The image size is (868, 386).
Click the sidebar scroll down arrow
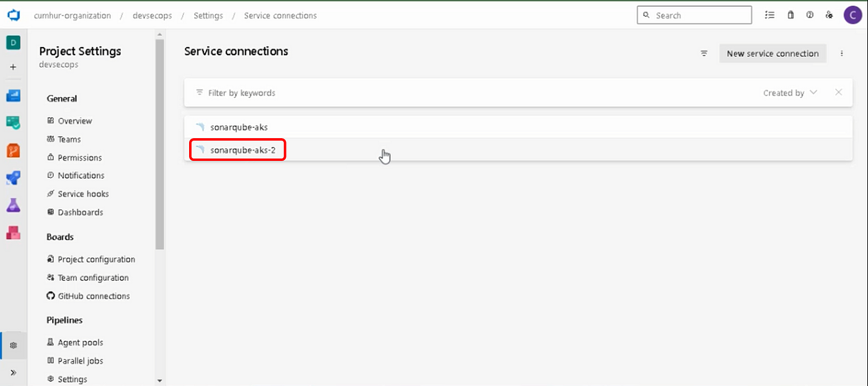click(160, 381)
